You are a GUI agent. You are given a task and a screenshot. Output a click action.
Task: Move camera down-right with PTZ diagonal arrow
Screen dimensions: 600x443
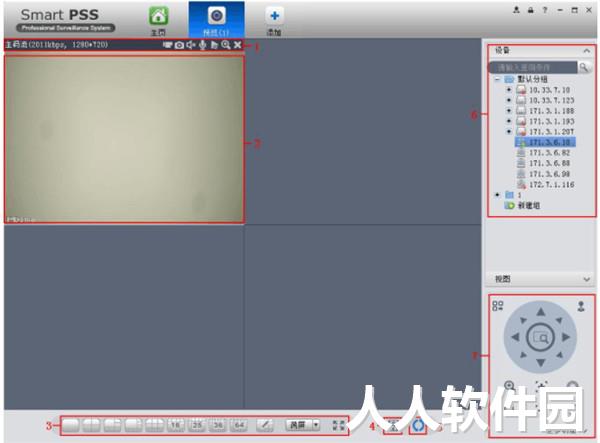(559, 355)
